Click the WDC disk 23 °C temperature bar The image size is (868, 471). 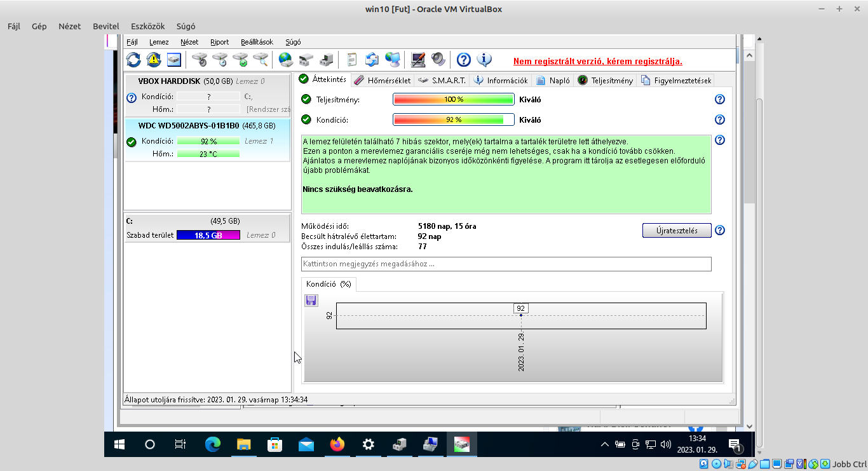(208, 154)
